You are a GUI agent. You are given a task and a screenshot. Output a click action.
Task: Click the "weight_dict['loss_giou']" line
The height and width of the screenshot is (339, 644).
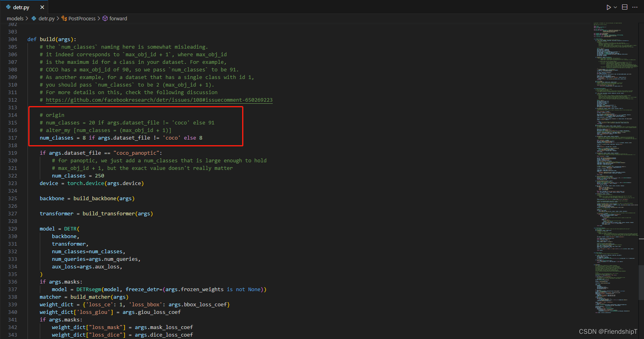click(x=110, y=312)
